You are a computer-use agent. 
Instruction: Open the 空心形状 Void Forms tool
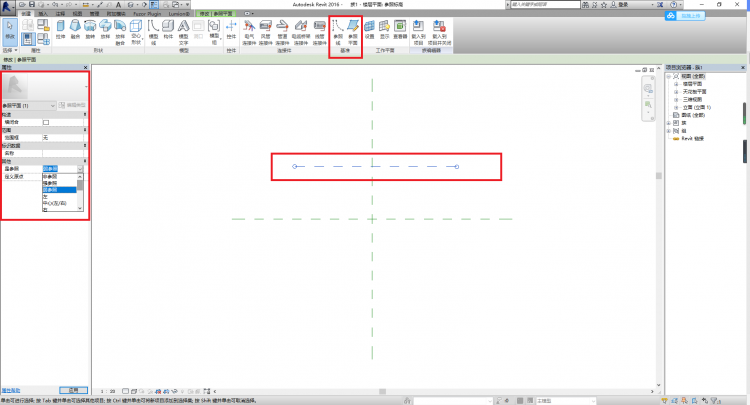coord(136,33)
